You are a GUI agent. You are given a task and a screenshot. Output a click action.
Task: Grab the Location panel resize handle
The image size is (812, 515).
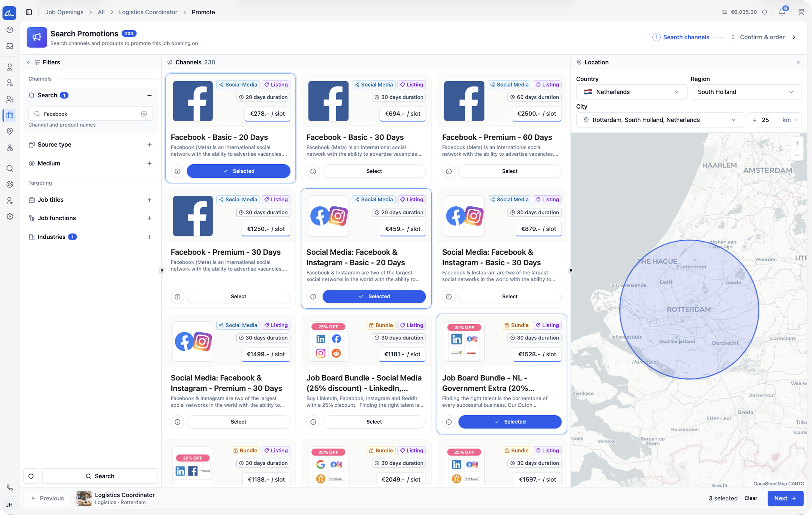[571, 271]
